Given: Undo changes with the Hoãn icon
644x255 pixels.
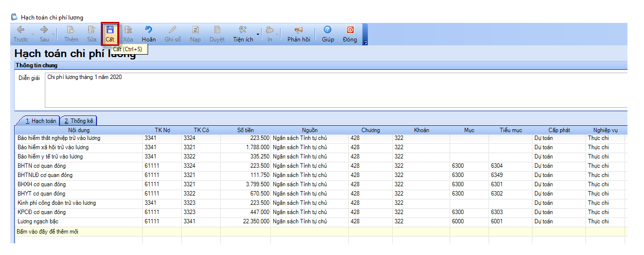Looking at the screenshot, I should (x=149, y=30).
